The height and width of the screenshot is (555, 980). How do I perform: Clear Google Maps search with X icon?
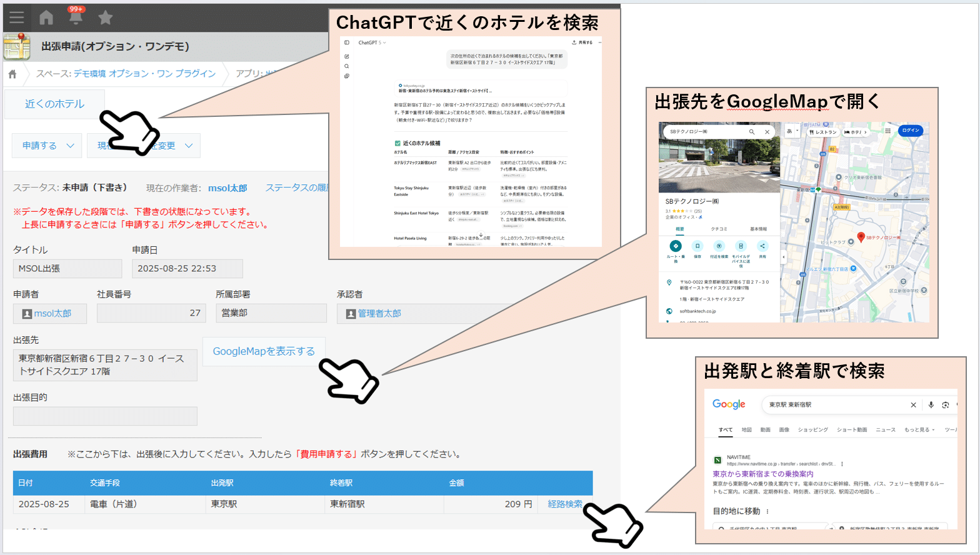767,132
